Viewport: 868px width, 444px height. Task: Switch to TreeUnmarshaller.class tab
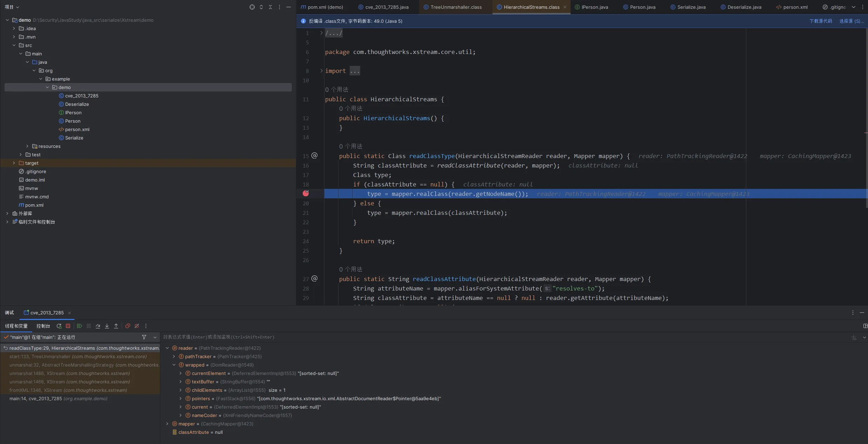pyautogui.click(x=456, y=7)
